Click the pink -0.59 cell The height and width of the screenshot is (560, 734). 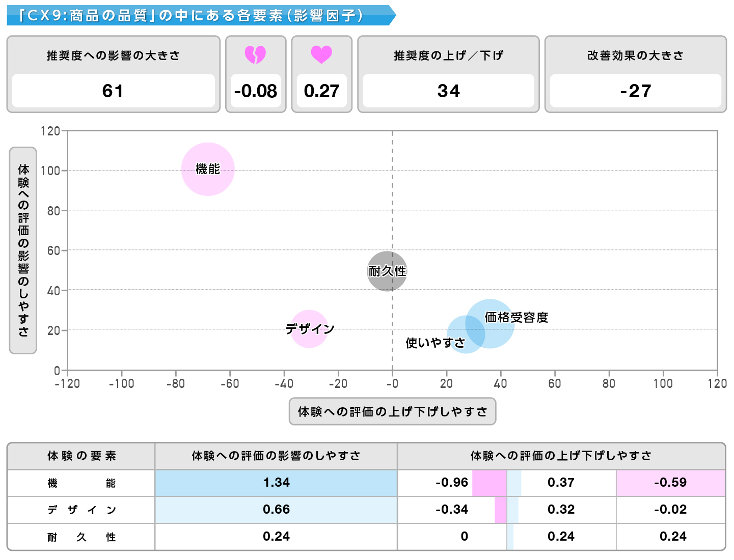(670, 483)
